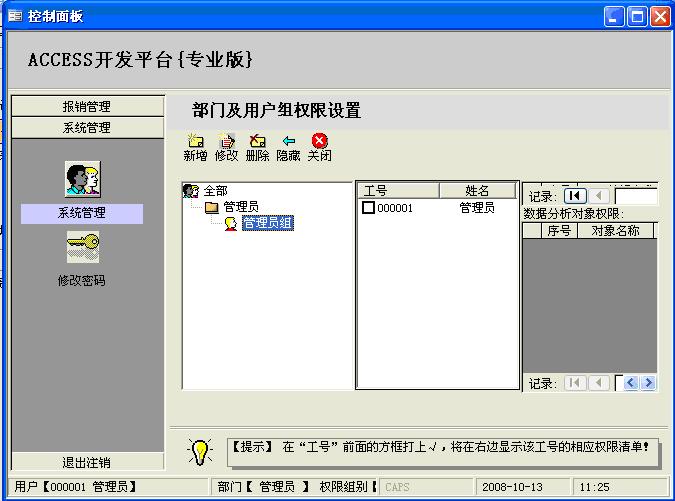
Task: Select highlighted 系统管理 label in sidebar
Action: pyautogui.click(x=82, y=213)
